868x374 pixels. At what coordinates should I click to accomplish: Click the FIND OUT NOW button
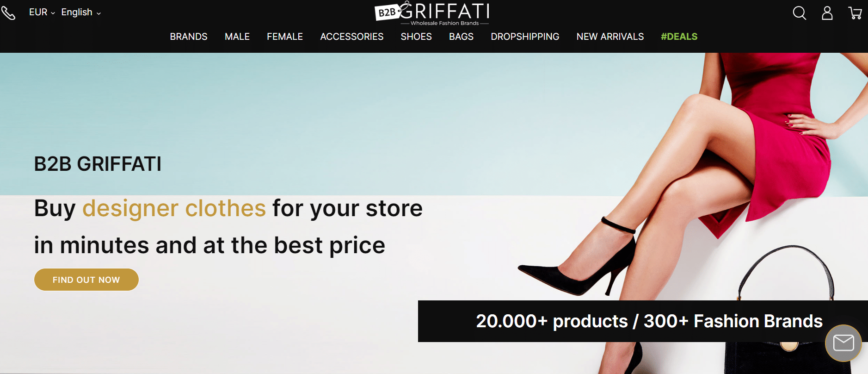point(86,280)
